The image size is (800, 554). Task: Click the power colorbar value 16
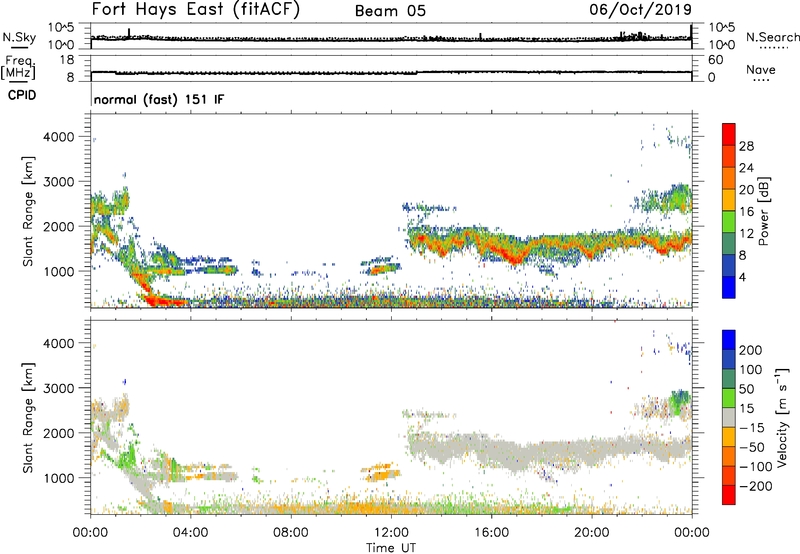click(x=746, y=212)
